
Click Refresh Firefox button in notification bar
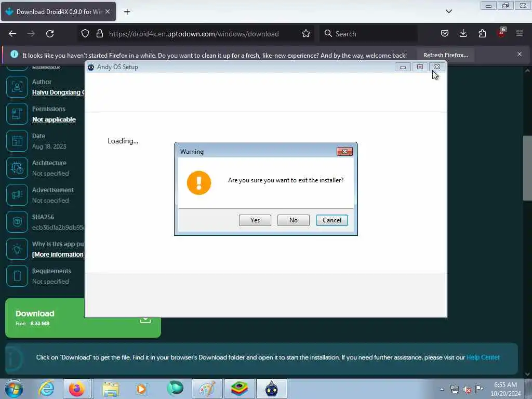[445, 55]
